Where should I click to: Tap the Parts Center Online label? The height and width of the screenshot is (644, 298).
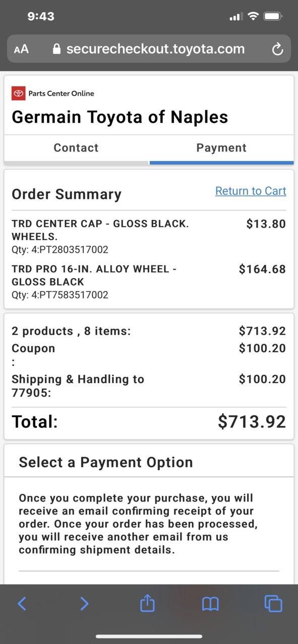[61, 93]
